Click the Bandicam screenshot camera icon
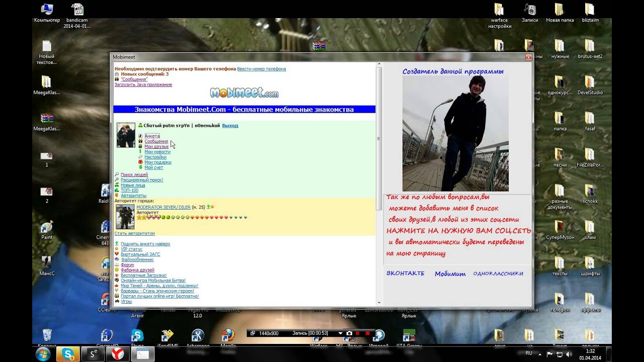Screen dimensions: 644x362 [x=349, y=333]
